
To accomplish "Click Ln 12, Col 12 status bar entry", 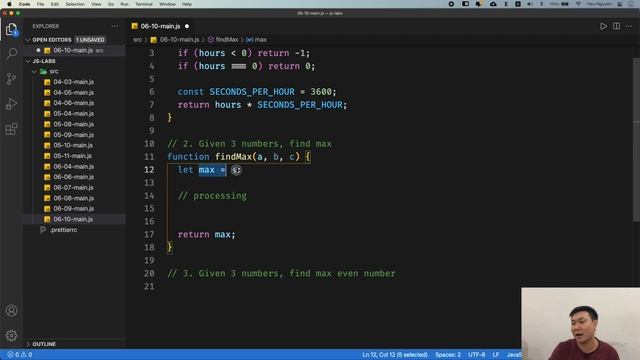I will coord(395,355).
